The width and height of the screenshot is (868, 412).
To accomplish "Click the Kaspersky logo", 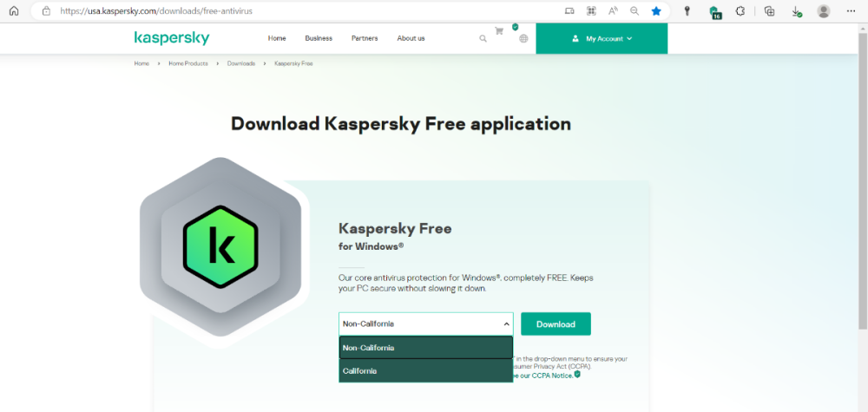I will click(172, 38).
